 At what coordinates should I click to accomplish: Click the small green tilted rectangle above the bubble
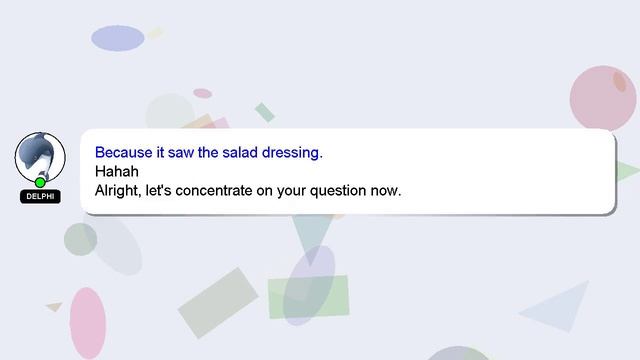coord(264,112)
